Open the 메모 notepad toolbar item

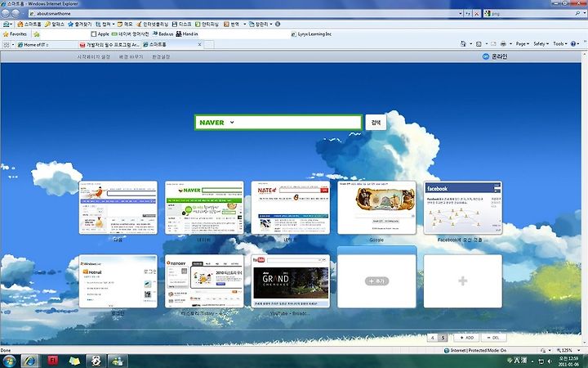pos(125,24)
